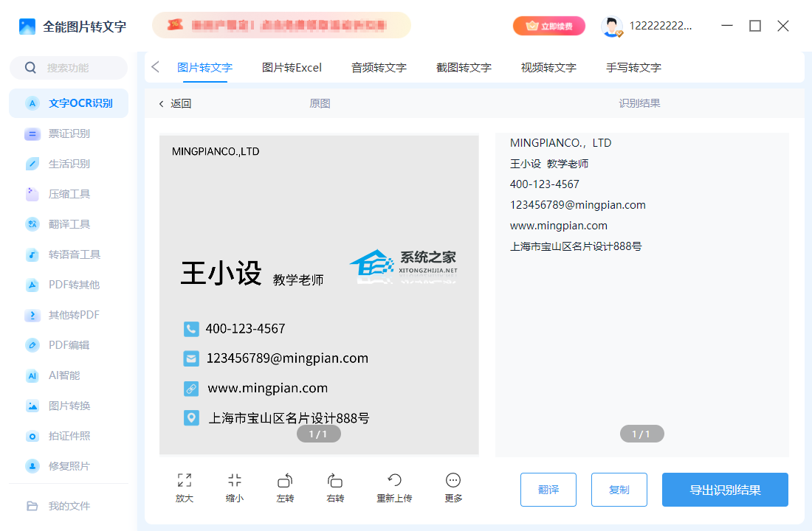
Task: Open 翻译工具 in the sidebar
Action: [x=69, y=224]
